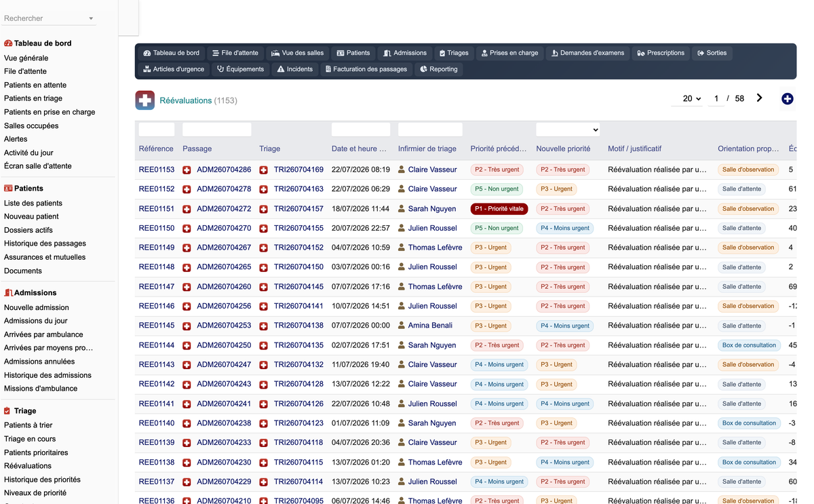Click the triage icon beside TRI260704132

(x=264, y=365)
